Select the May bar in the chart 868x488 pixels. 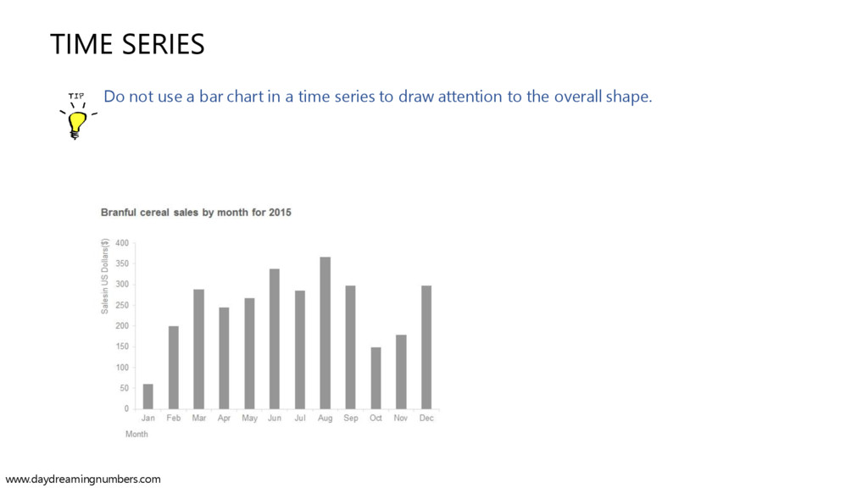click(x=250, y=354)
